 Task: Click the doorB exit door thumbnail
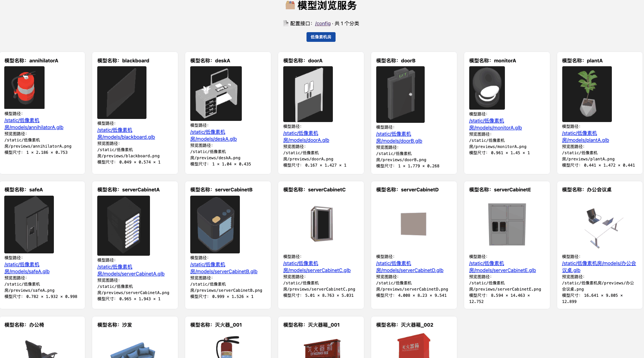(400, 95)
